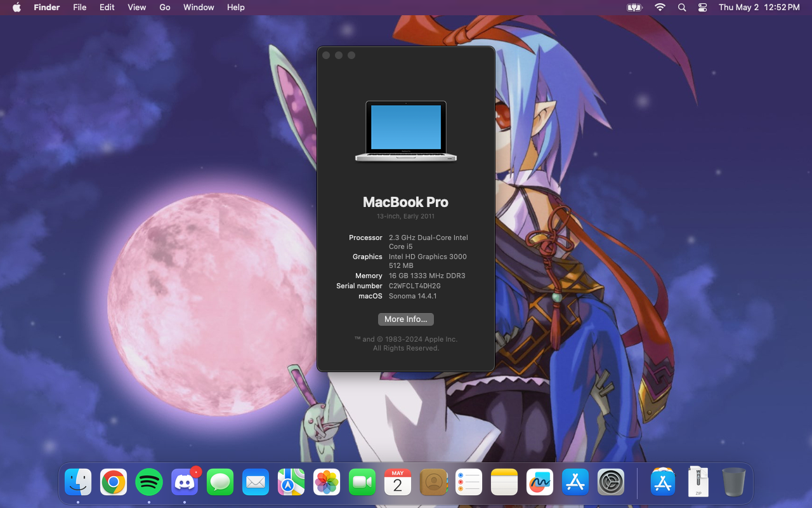Open Discord with the notification badge
Viewport: 812px width, 508px height.
tap(185, 483)
